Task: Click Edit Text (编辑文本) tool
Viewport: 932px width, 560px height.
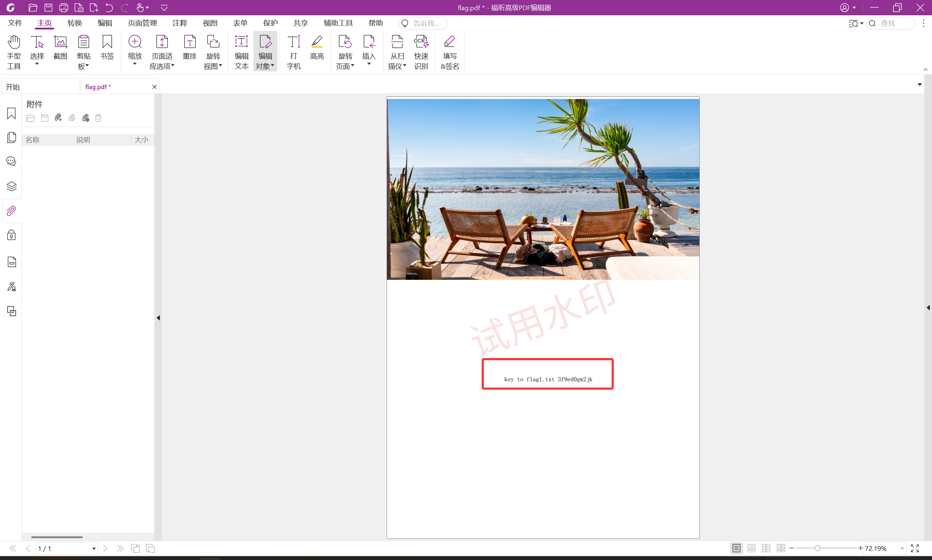Action: (x=242, y=52)
